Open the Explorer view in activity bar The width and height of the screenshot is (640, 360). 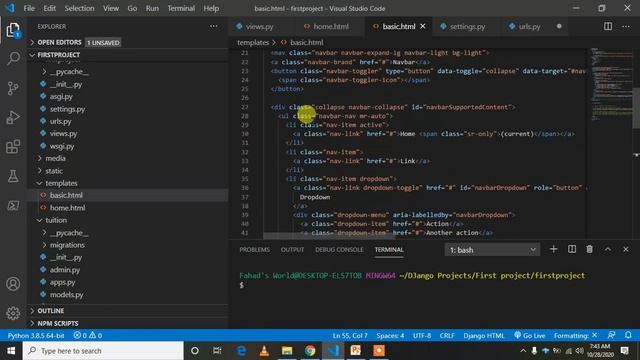pyautogui.click(x=13, y=30)
